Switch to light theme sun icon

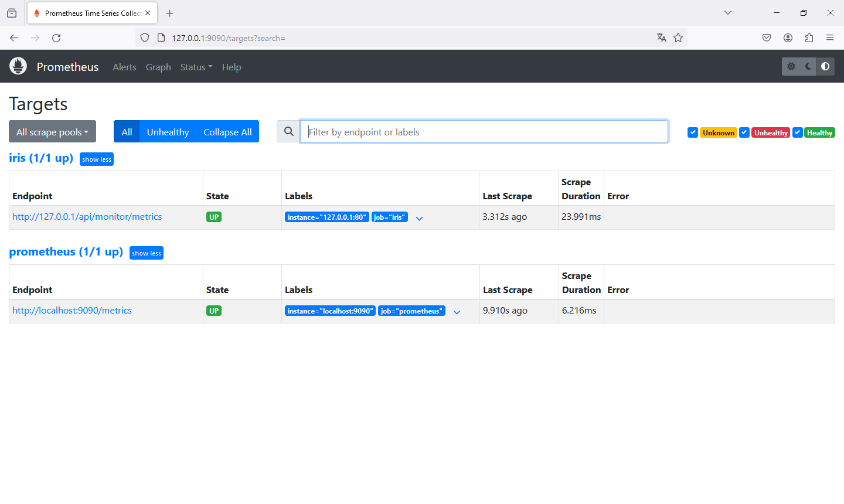pyautogui.click(x=791, y=67)
